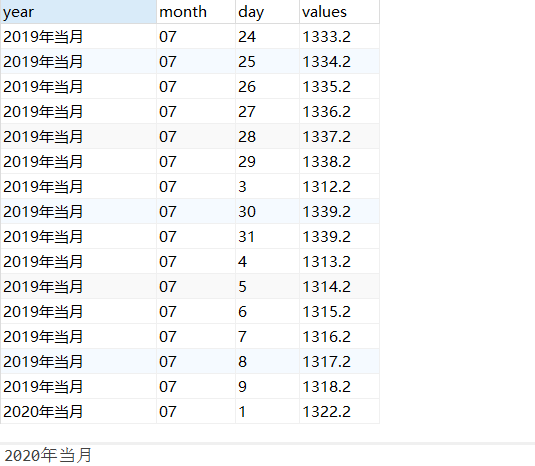Screen dimensions: 535x466
Task: Select the value 1339.2 in day 31 row
Action: pos(339,236)
